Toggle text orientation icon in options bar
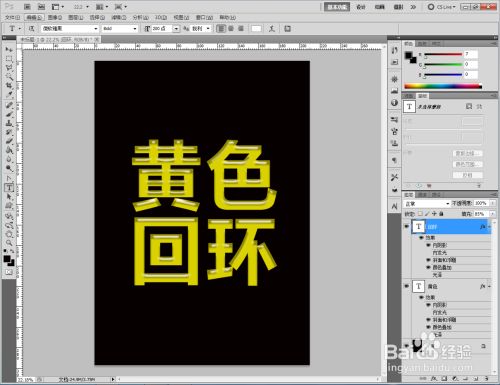500x385 pixels. 31,29
